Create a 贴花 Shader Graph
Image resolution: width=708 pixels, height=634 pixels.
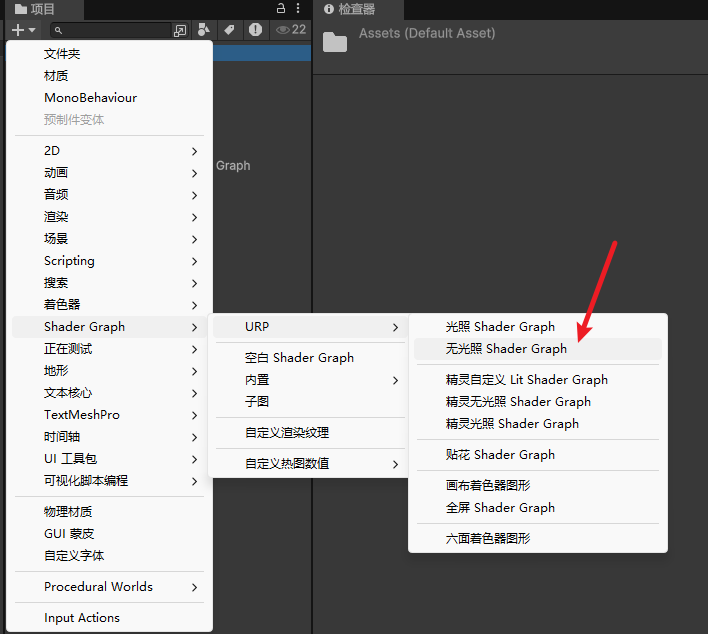[x=538, y=455]
